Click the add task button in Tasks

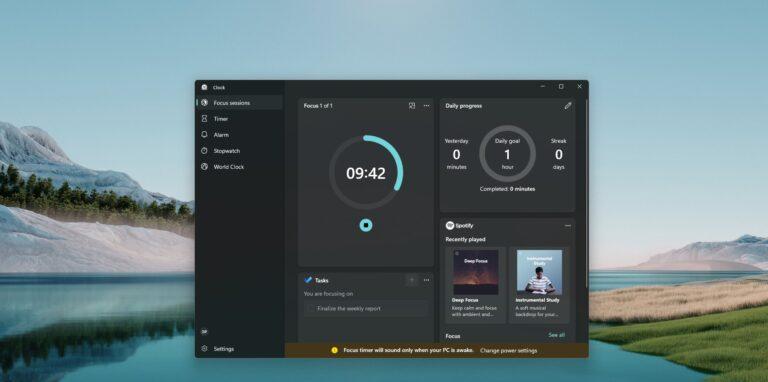pyautogui.click(x=411, y=280)
